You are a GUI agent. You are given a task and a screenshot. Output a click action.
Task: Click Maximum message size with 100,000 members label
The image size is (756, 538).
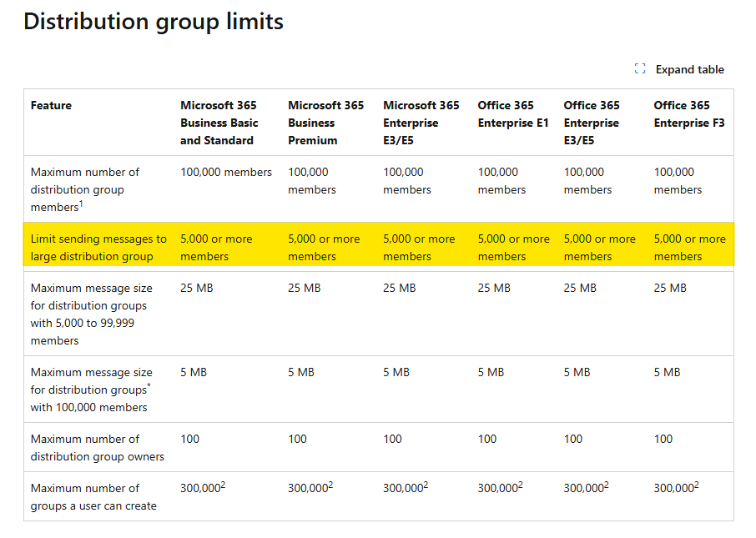pyautogui.click(x=92, y=390)
